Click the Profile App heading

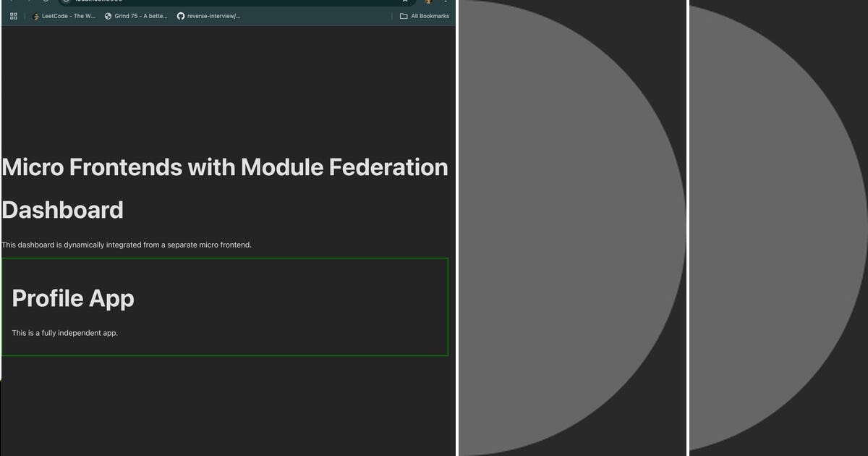72,298
